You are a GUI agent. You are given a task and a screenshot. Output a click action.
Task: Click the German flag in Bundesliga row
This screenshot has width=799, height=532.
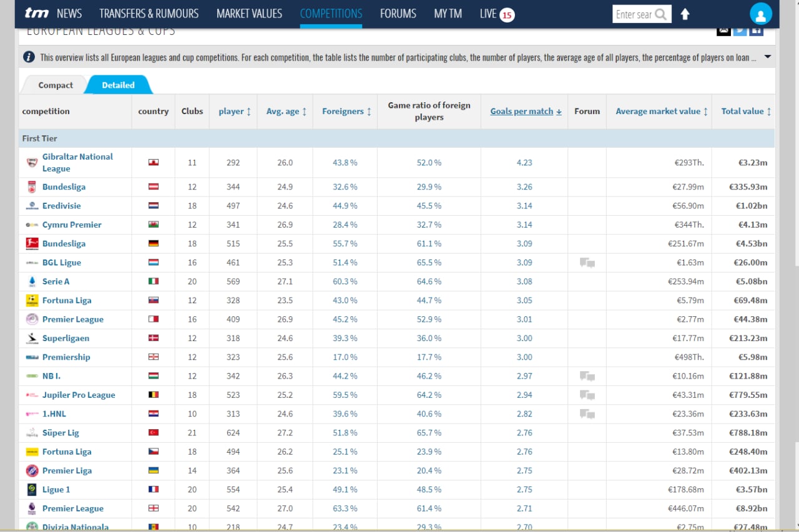point(154,243)
